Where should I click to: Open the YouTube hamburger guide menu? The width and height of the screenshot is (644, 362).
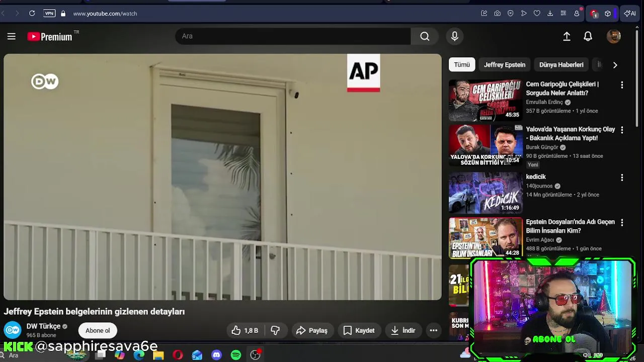click(x=12, y=36)
